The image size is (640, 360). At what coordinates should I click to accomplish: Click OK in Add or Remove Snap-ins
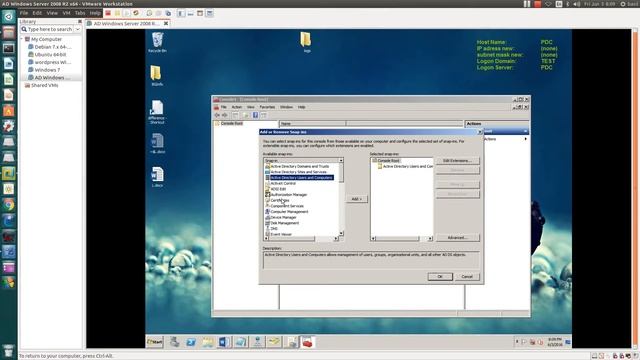point(440,277)
